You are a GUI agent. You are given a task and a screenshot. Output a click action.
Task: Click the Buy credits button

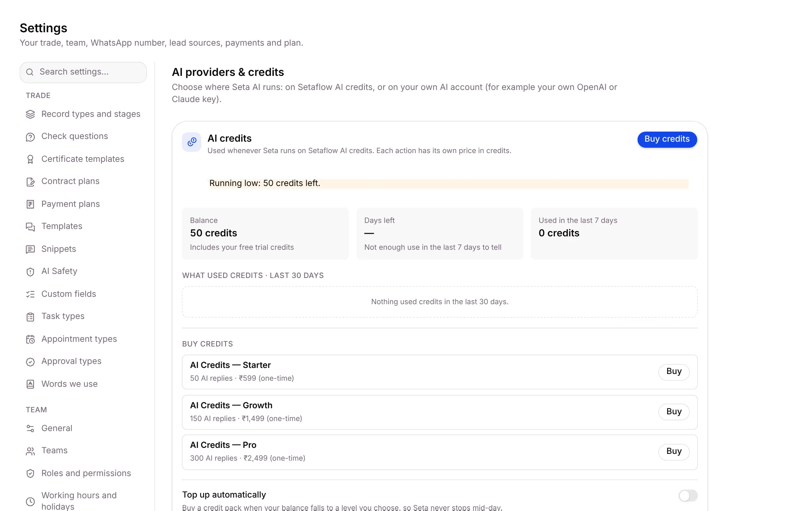click(667, 139)
